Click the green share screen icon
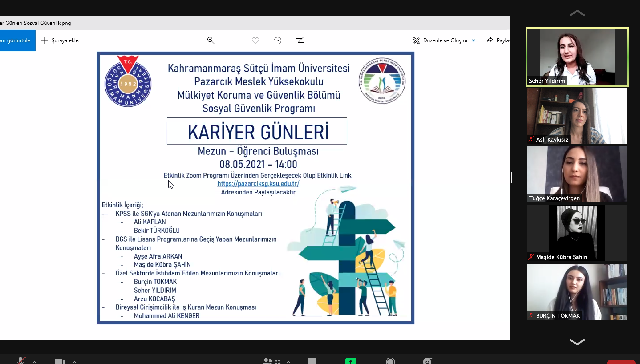Viewport: 640px width, 364px height. [x=350, y=361]
